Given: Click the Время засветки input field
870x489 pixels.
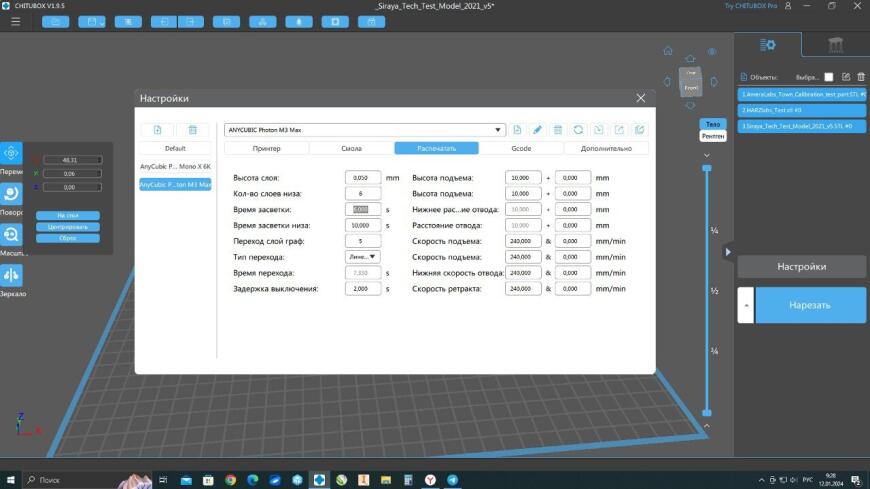Looking at the screenshot, I should (x=363, y=209).
